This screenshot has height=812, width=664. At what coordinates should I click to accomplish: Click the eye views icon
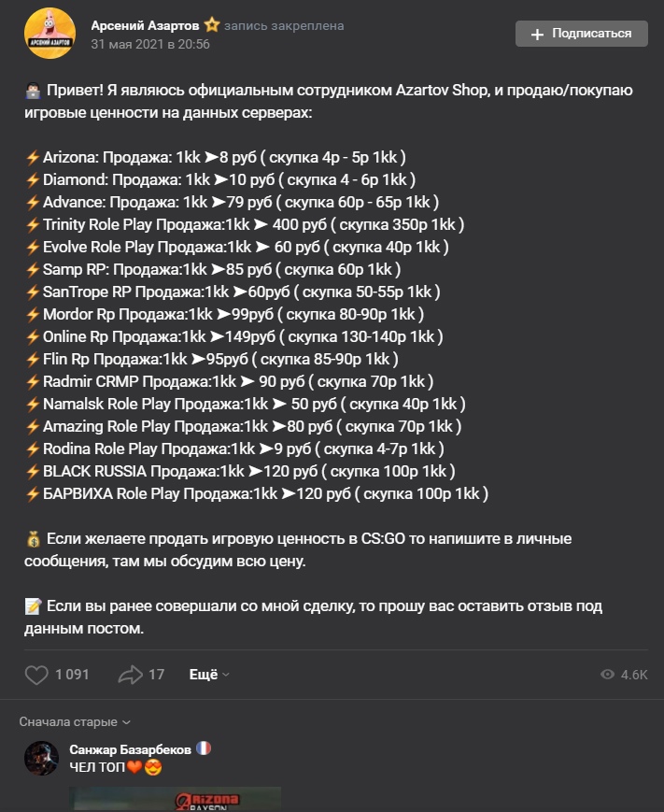[x=608, y=675]
